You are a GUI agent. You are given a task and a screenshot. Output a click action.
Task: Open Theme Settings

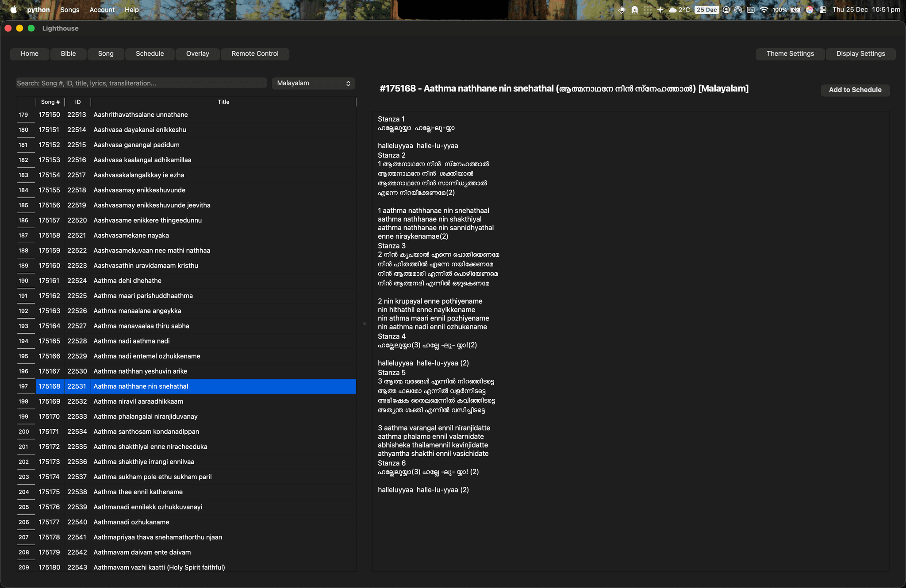pyautogui.click(x=790, y=53)
